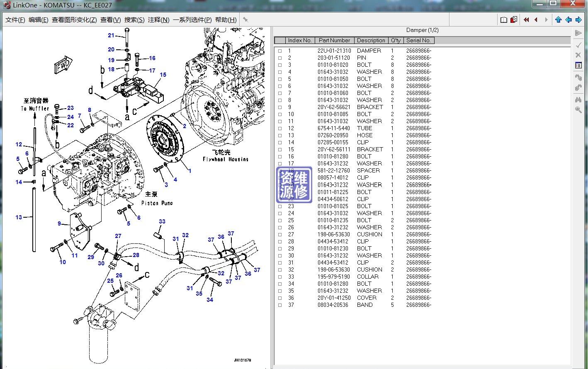Check the box for DAMPER row

pos(280,51)
